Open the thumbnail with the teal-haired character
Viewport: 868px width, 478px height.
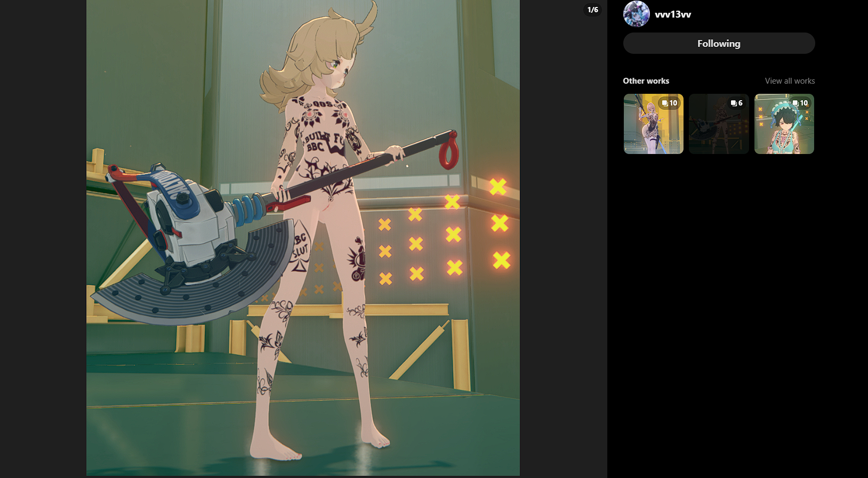(x=784, y=124)
